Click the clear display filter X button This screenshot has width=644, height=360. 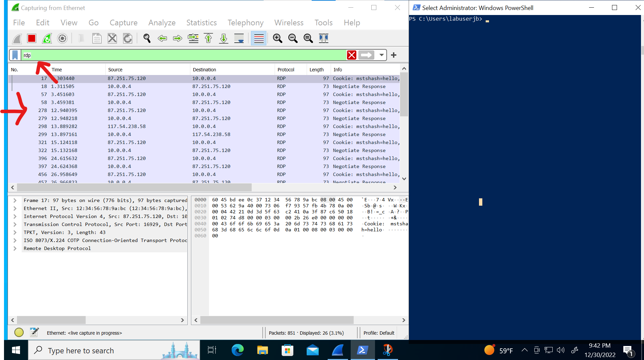click(352, 55)
